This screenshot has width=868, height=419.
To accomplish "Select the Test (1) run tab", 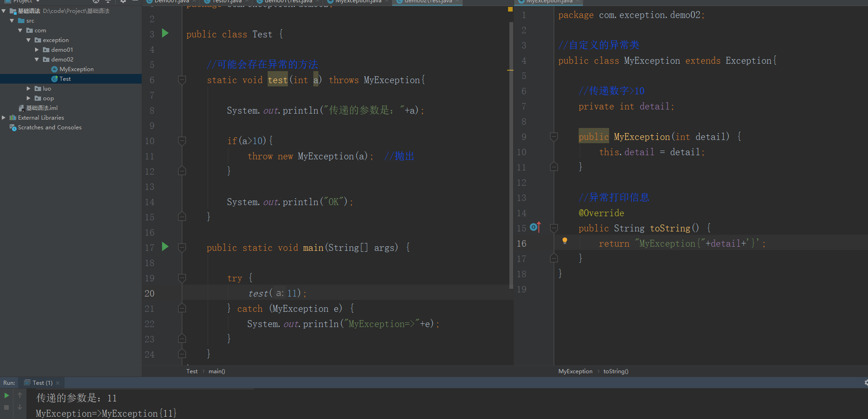I will point(42,383).
